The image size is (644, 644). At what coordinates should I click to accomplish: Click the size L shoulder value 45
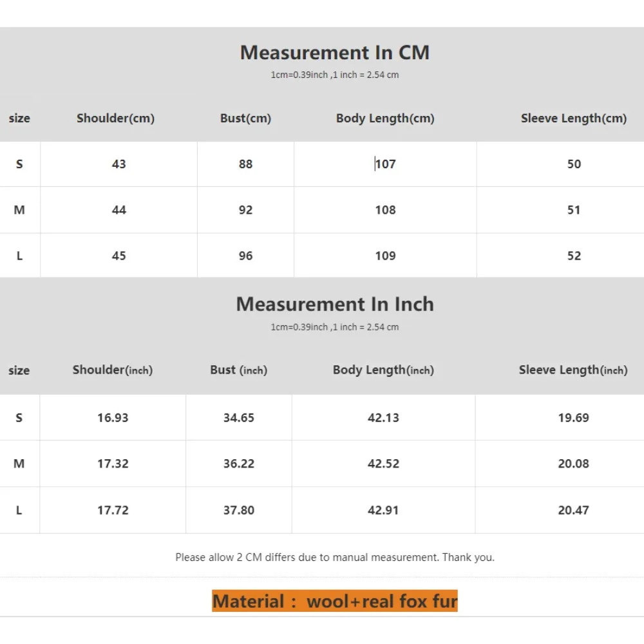tap(118, 256)
